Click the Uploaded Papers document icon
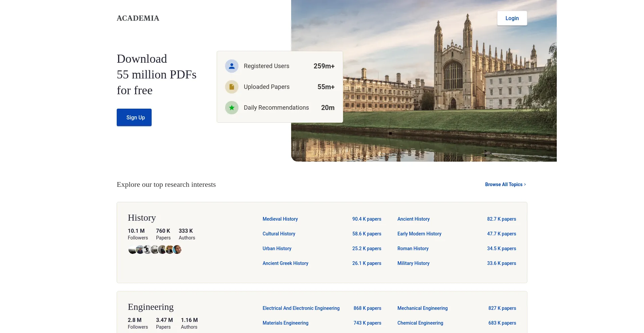Screen dimensions: 644x333 click(232, 87)
